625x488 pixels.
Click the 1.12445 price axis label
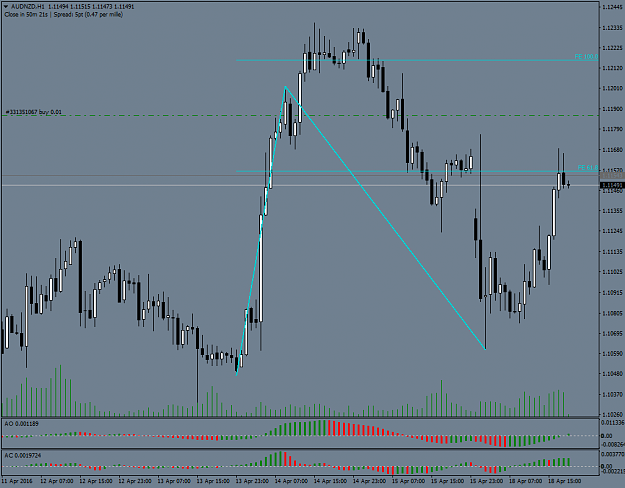pyautogui.click(x=613, y=6)
